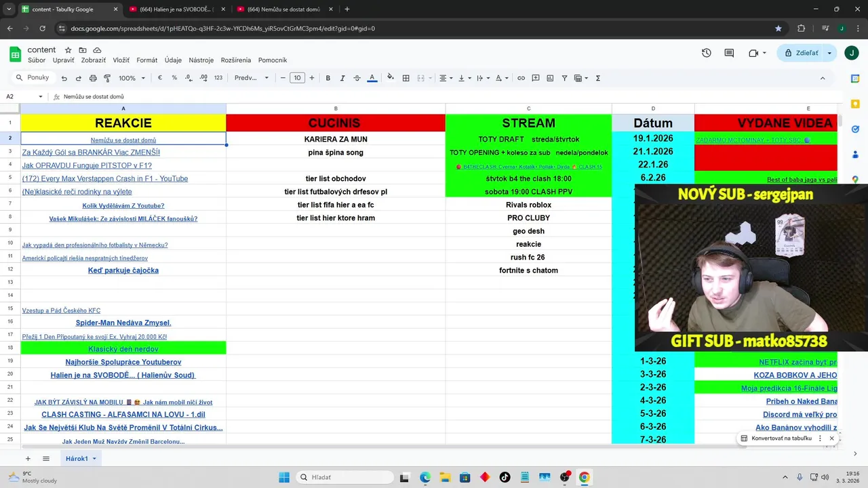Open the Google Tasks side panel
868x488 pixels.
click(x=856, y=129)
